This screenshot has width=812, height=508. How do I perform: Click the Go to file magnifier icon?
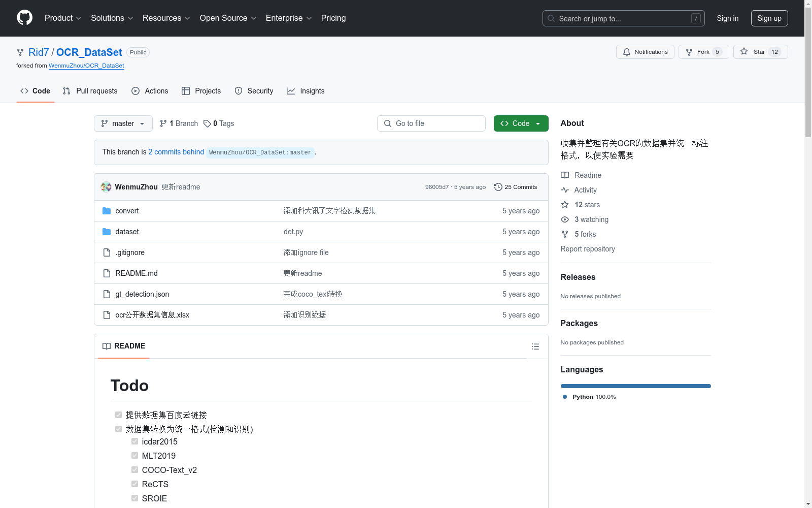tap(388, 123)
